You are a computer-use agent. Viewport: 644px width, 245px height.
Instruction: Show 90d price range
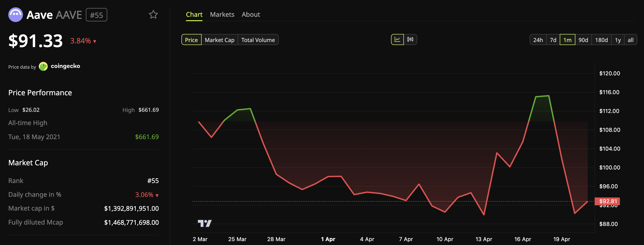583,39
